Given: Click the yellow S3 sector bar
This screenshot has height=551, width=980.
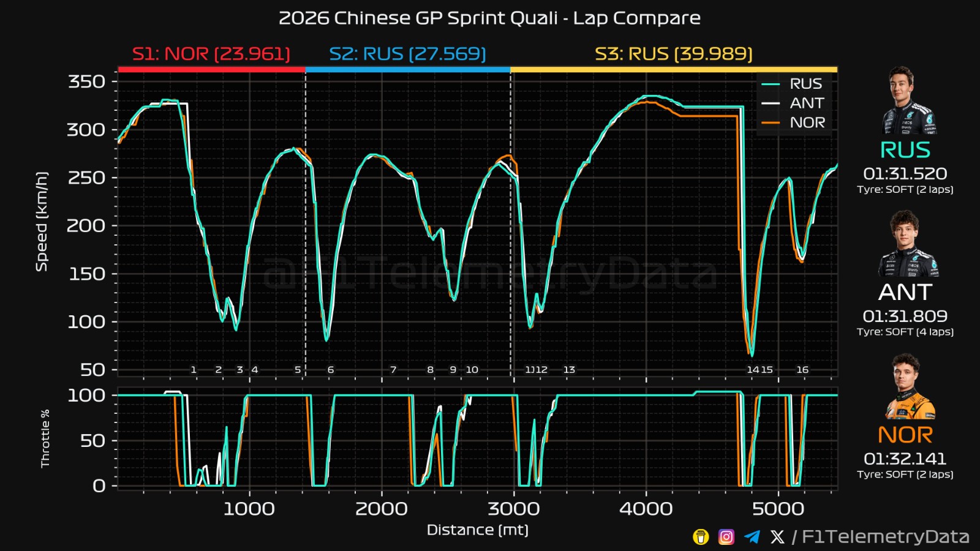Looking at the screenshot, I should coord(674,70).
